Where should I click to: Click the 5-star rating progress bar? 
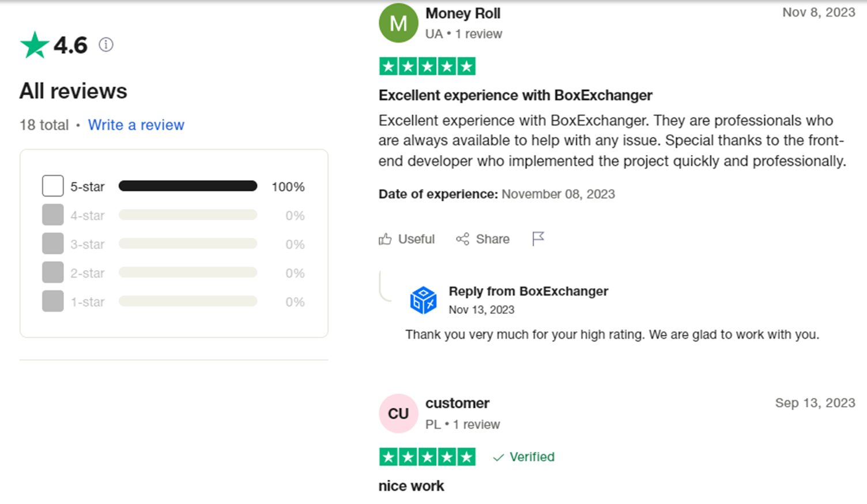click(188, 186)
